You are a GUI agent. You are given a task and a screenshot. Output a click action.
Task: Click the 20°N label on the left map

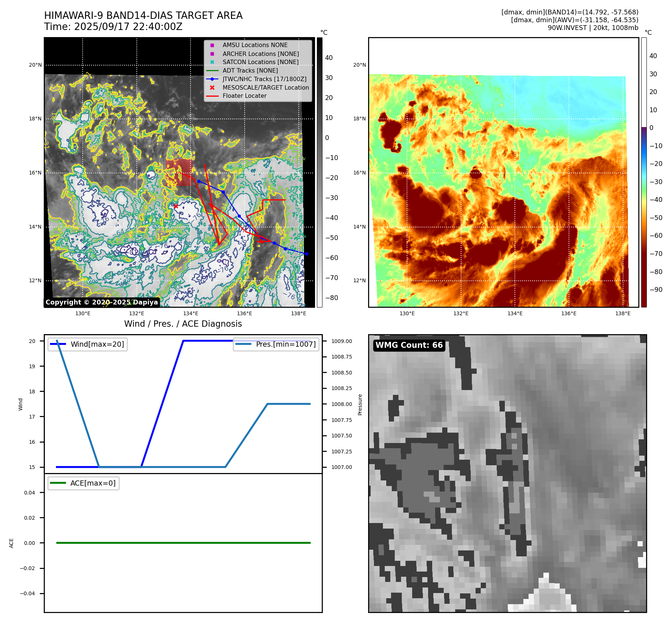(35, 65)
